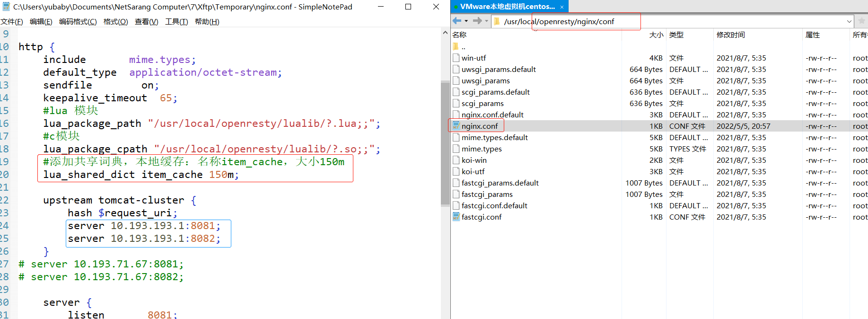
Task: Click the 'upstream tomcat-cluster' line in editor
Action: click(x=120, y=200)
